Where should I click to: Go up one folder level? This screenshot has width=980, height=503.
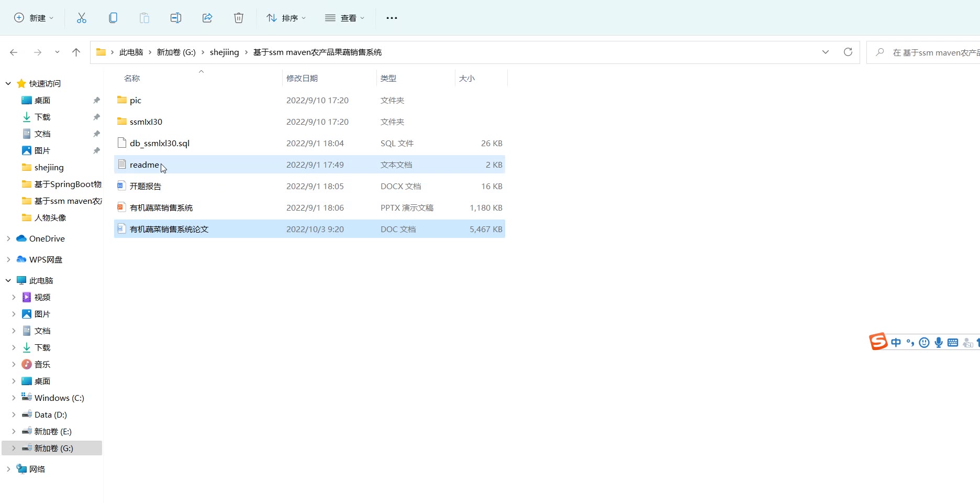76,52
